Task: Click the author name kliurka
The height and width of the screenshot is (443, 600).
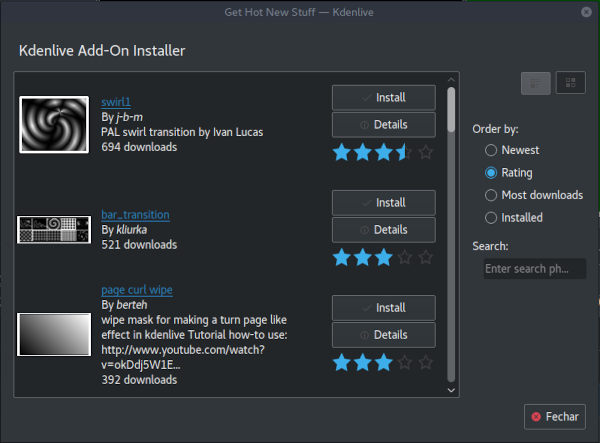Action: pyautogui.click(x=131, y=230)
